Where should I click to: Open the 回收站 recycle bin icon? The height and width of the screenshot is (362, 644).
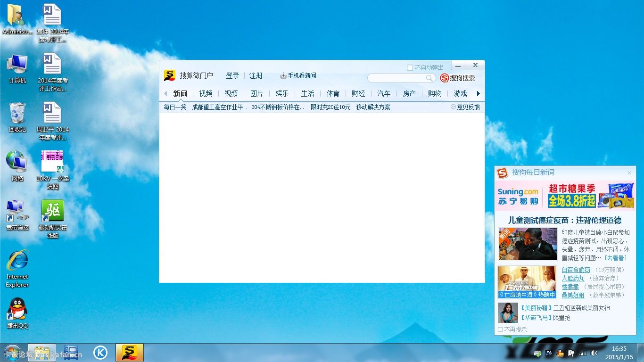tap(17, 117)
